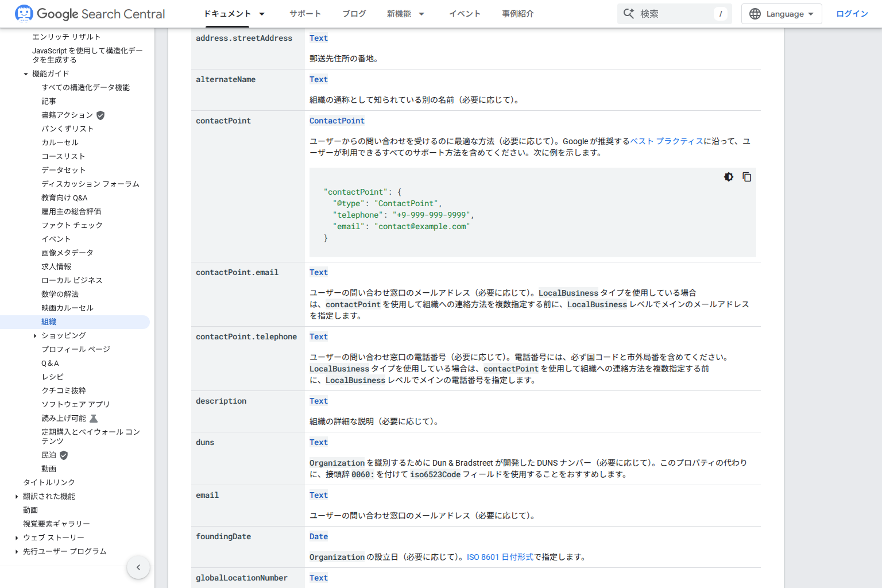Expand the ショッピング section

point(35,336)
